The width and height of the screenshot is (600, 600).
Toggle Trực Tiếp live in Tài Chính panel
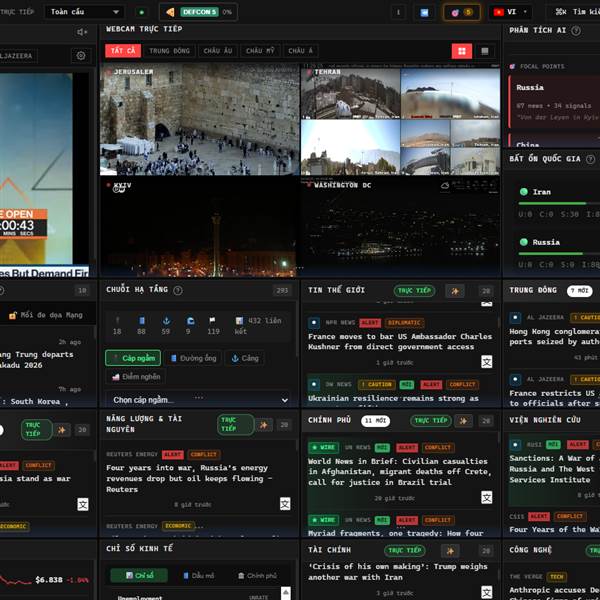coord(405,550)
